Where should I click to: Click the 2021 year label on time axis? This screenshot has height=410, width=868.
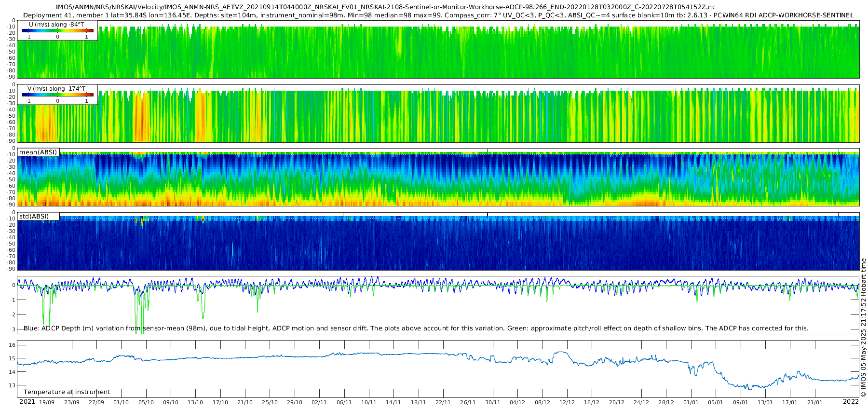[x=27, y=402]
